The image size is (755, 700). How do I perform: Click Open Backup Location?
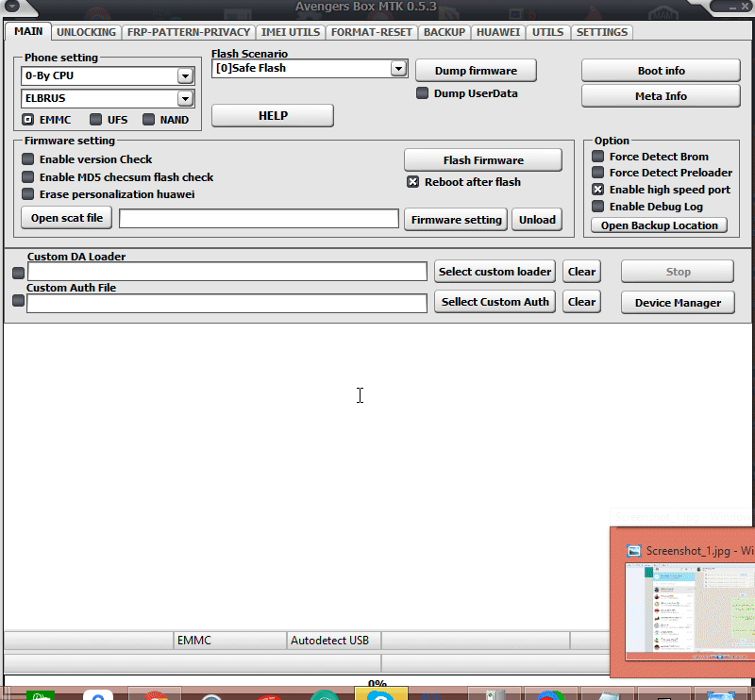pyautogui.click(x=659, y=225)
